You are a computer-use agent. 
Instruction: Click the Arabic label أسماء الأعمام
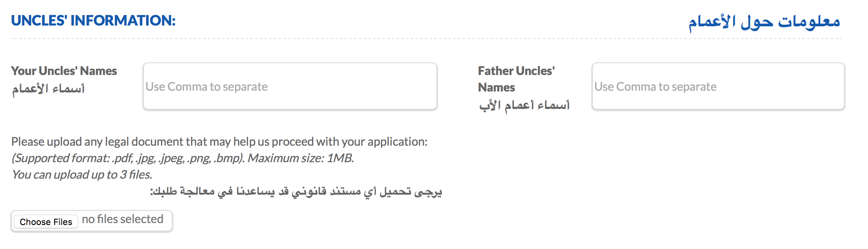coord(48,89)
